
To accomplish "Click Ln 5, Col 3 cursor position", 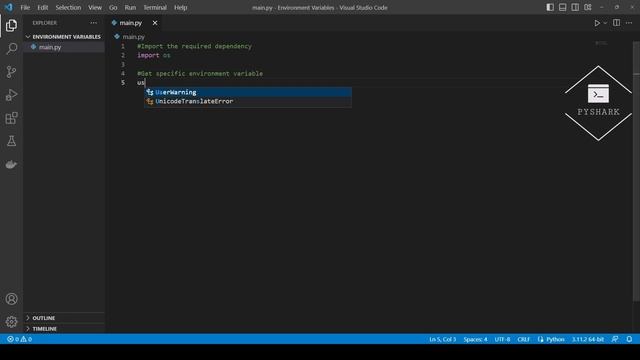I will tap(442, 339).
